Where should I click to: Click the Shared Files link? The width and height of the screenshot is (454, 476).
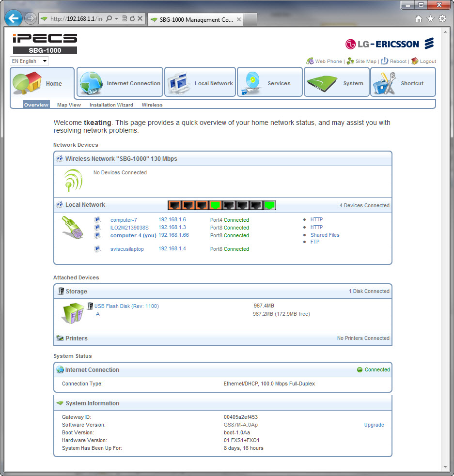point(325,235)
